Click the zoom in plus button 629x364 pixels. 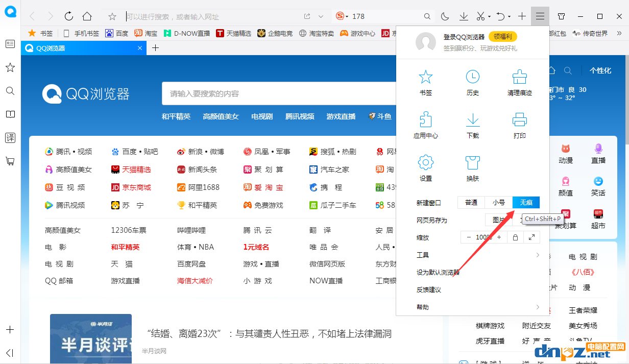pyautogui.click(x=499, y=237)
